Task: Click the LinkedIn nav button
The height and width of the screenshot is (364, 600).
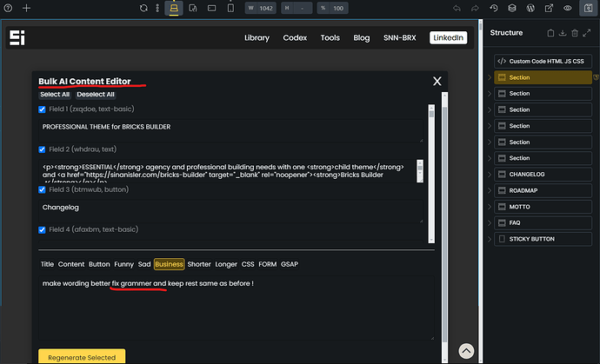Action: (x=448, y=37)
